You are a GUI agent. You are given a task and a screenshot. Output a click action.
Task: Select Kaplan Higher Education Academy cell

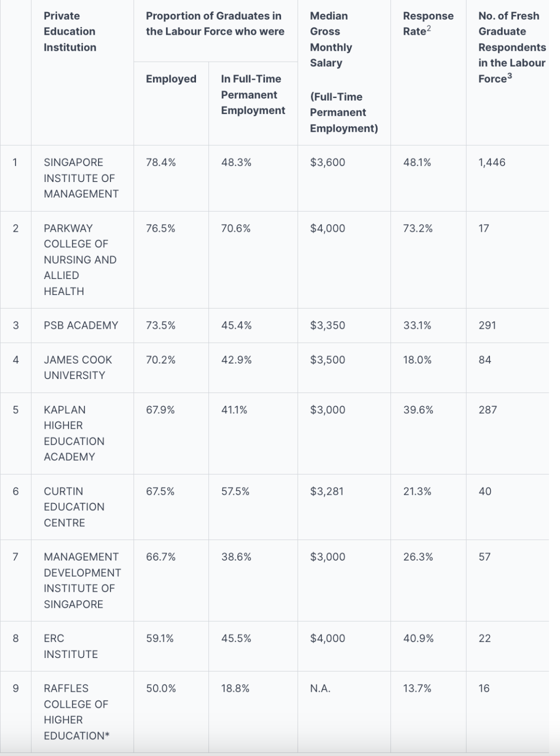point(74,433)
